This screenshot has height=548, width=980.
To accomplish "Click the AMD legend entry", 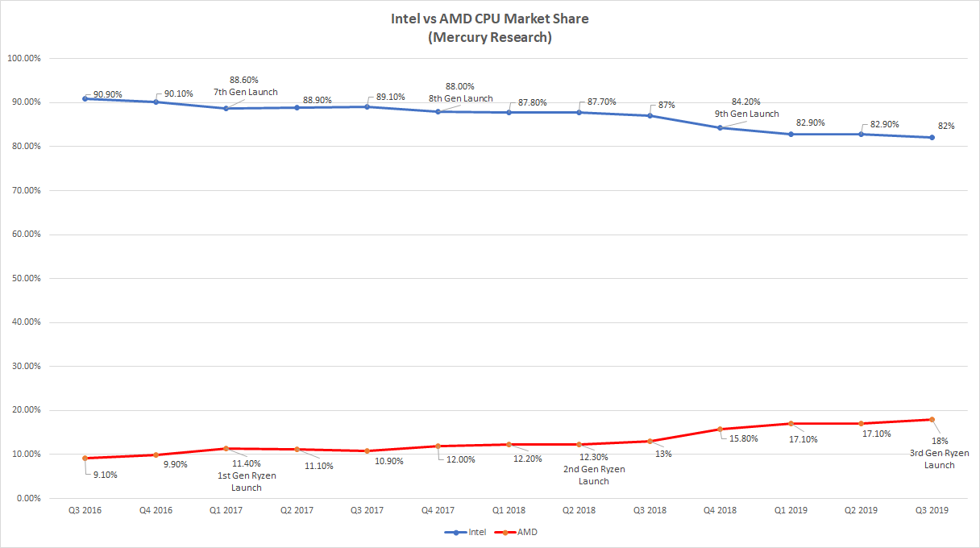I will click(x=515, y=532).
